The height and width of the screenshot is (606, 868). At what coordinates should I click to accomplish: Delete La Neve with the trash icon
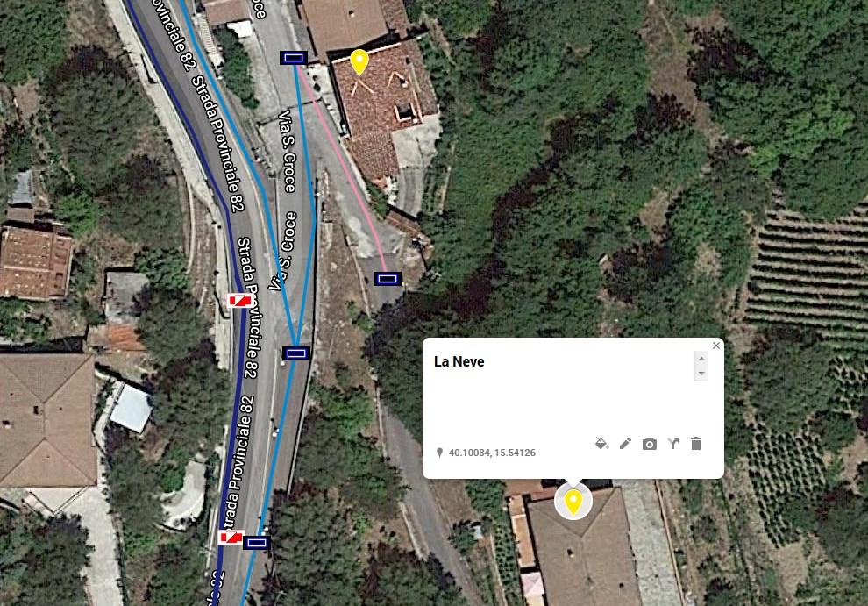696,443
